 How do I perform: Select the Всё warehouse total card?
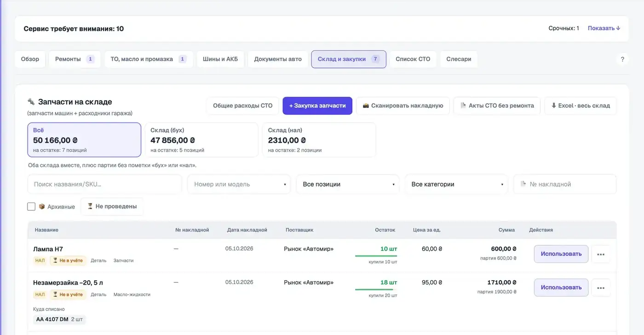click(84, 140)
